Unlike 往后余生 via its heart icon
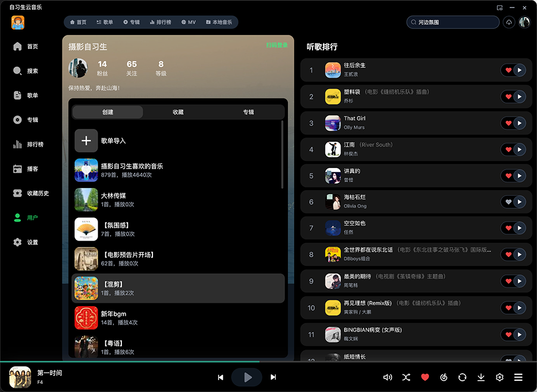This screenshot has height=392, width=537. tap(508, 70)
